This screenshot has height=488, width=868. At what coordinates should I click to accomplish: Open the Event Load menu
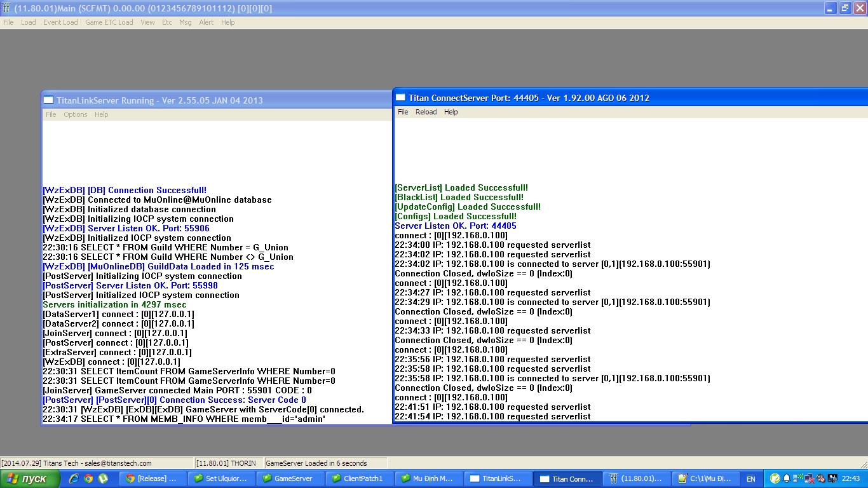click(x=60, y=22)
